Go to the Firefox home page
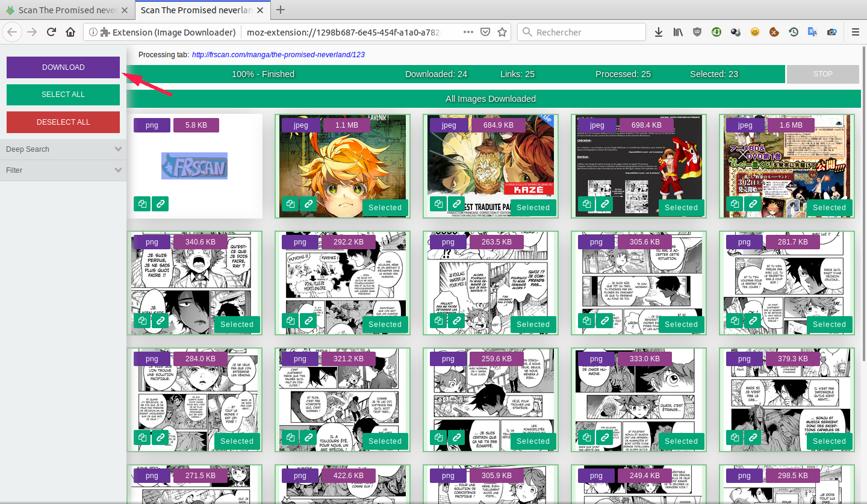The image size is (867, 504). click(70, 32)
